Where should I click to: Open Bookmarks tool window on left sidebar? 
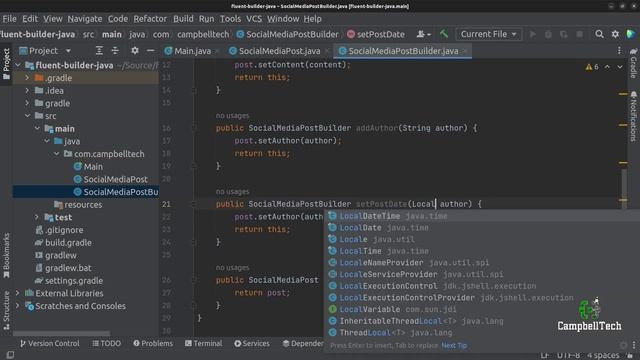pos(6,256)
